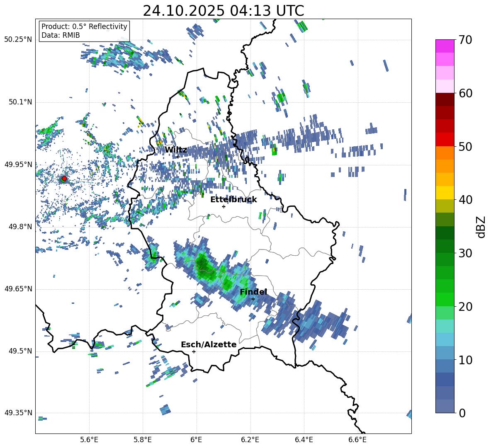Click the red radar site marker

(x=64, y=179)
